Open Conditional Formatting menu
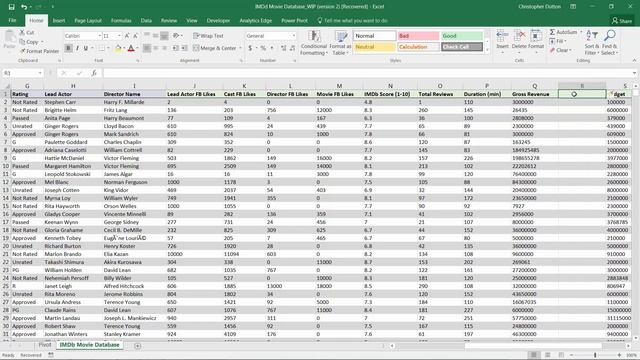The width and height of the screenshot is (640, 360). (313, 42)
